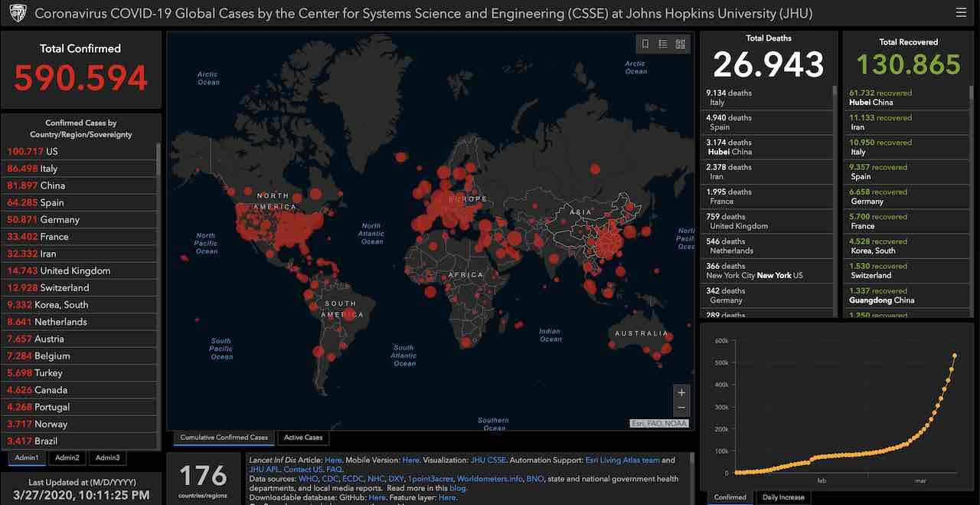Select the Admin3 tab
The image size is (980, 505).
coord(107,457)
